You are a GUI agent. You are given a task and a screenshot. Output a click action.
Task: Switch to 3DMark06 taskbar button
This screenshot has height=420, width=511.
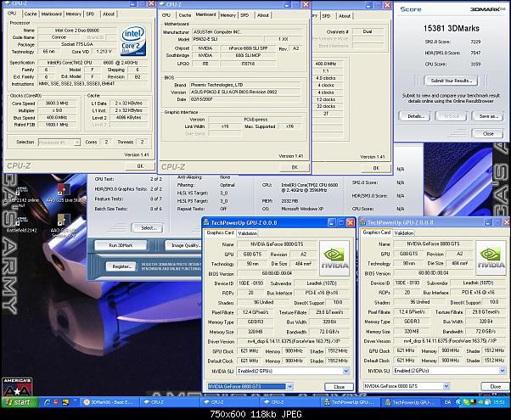(x=109, y=402)
